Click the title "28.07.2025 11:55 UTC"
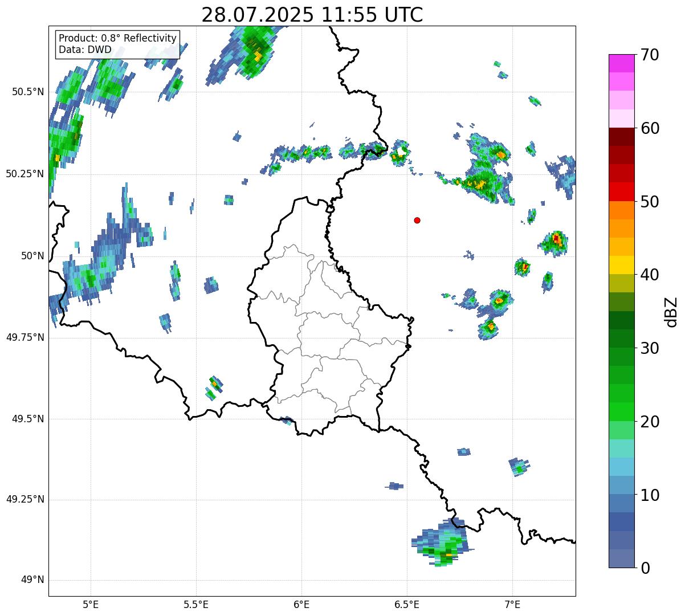The width and height of the screenshot is (685, 616). pyautogui.click(x=312, y=15)
